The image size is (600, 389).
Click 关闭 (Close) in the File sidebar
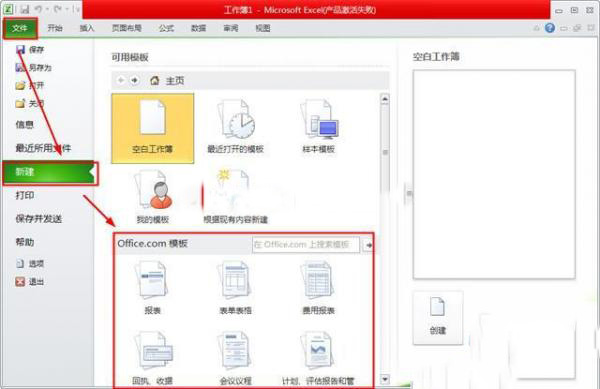(x=30, y=103)
